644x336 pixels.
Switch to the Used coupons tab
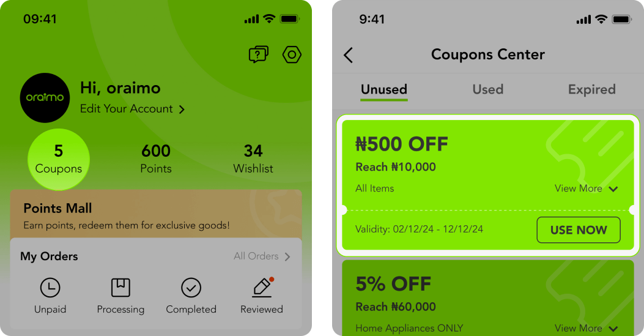point(487,89)
